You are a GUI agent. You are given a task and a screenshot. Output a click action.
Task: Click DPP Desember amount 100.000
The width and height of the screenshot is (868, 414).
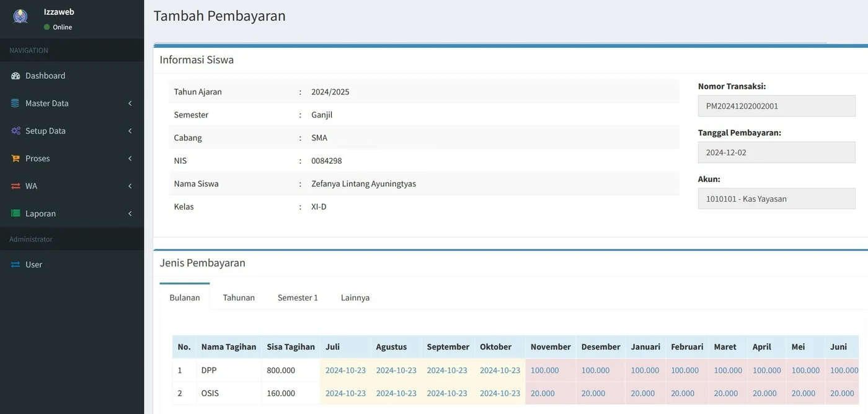[595, 371]
